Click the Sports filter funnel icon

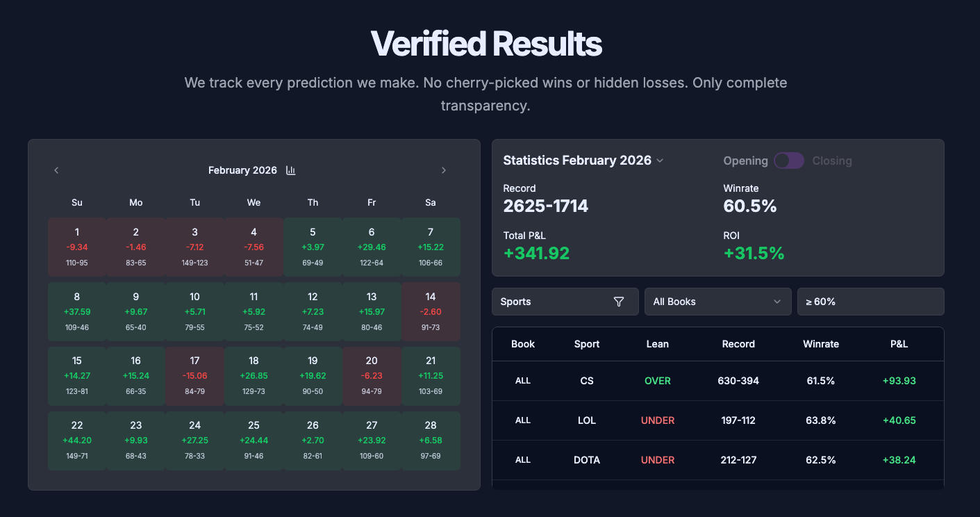(x=618, y=302)
